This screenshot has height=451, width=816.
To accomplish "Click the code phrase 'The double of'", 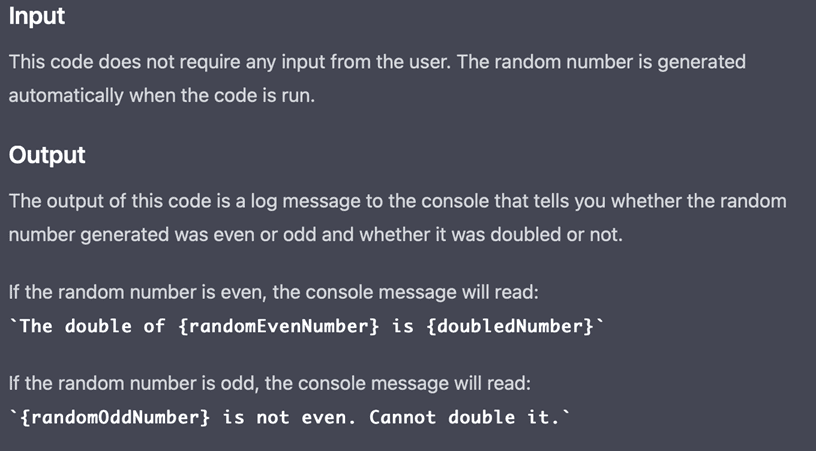I will click(93, 327).
